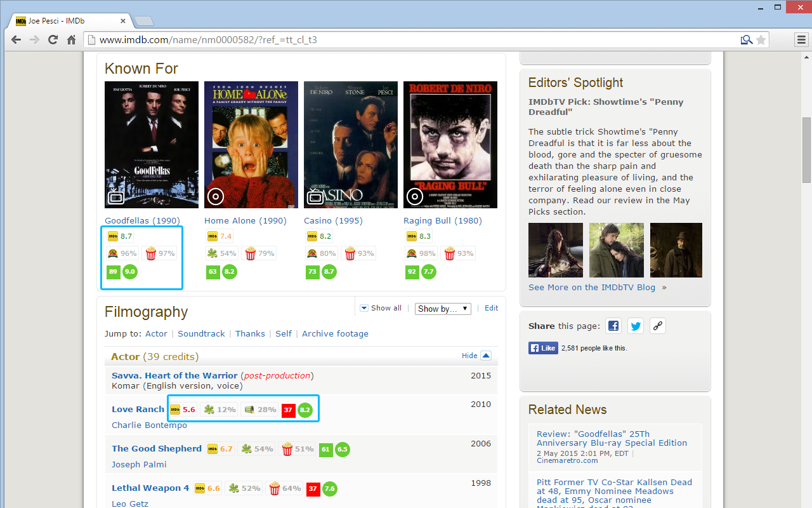The height and width of the screenshot is (508, 812).
Task: Bookmark this page with the star icon
Action: coord(761,40)
